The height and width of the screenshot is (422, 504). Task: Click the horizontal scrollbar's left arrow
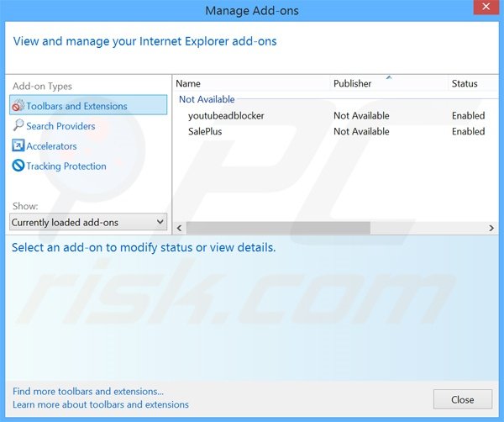180,228
